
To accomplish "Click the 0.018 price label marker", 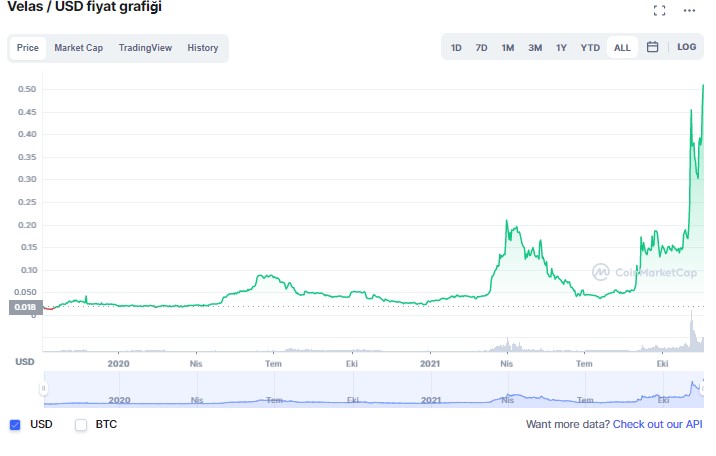I will click(26, 307).
